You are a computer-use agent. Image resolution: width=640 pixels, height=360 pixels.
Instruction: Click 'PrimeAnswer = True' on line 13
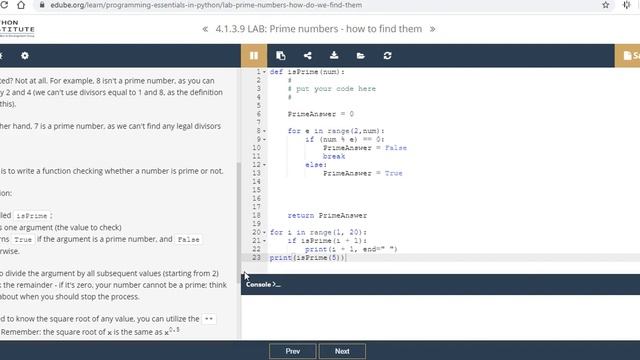363,173
